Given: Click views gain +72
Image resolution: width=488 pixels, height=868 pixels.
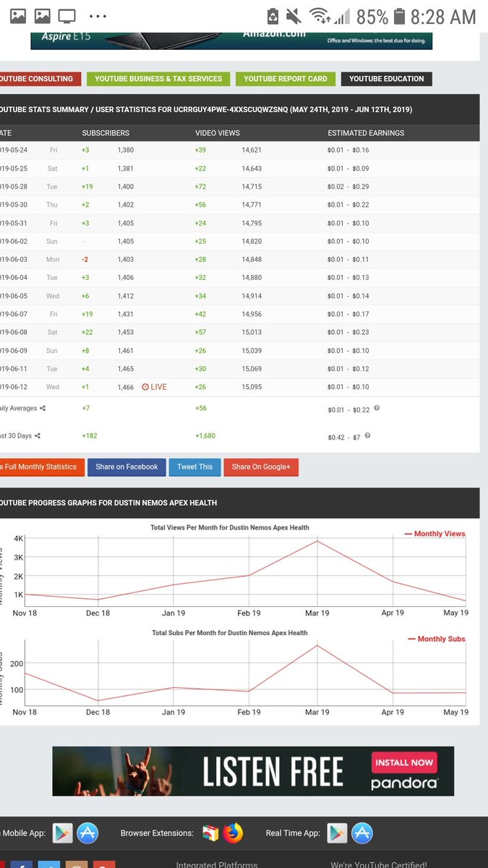Looking at the screenshot, I should tap(200, 187).
